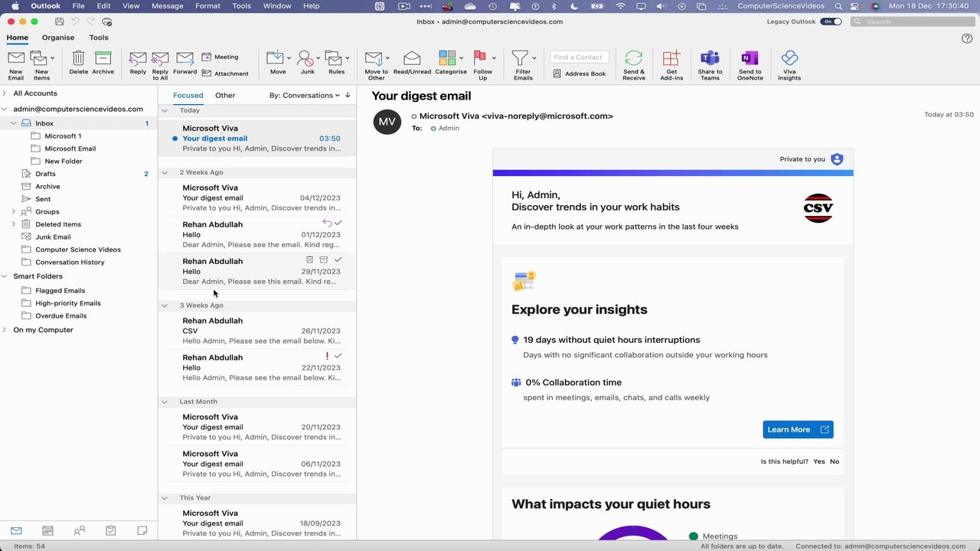Click the Forward icon
The height and width of the screenshot is (551, 980).
coord(185,58)
